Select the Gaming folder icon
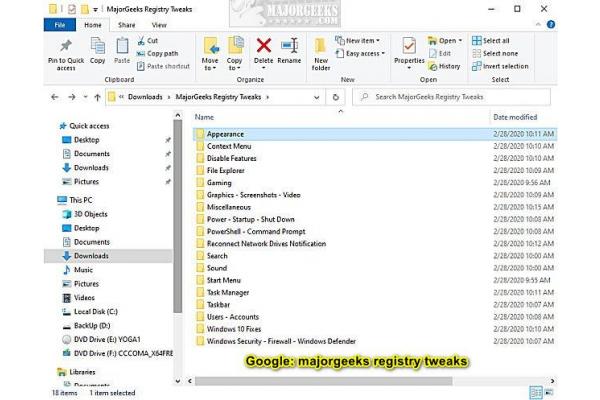Screen dimensions: 600x400 click(x=200, y=183)
